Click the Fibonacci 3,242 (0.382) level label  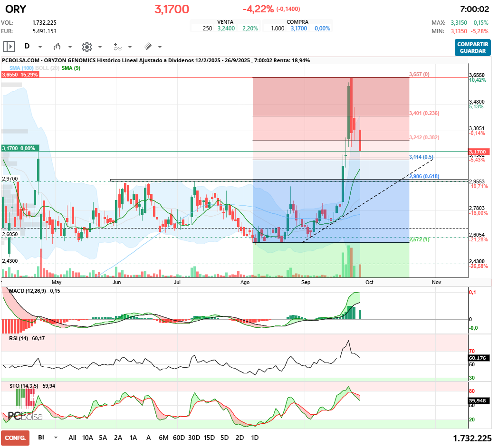(424, 137)
